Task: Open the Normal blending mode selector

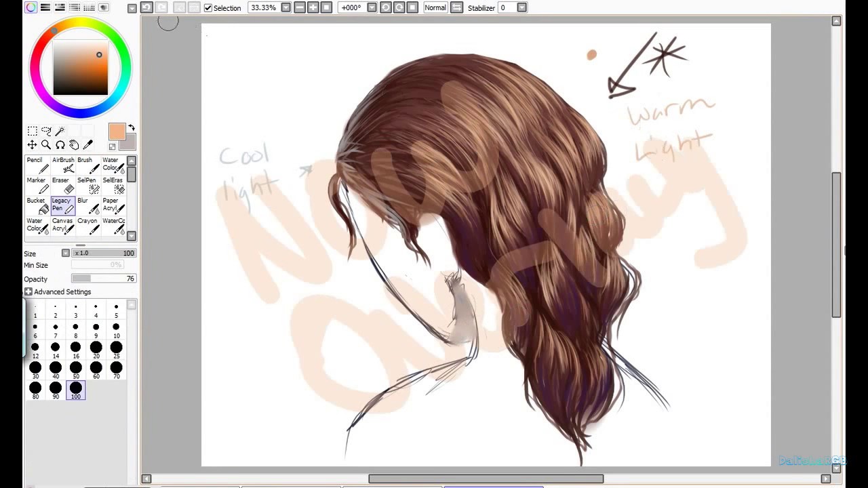Action: [x=435, y=7]
